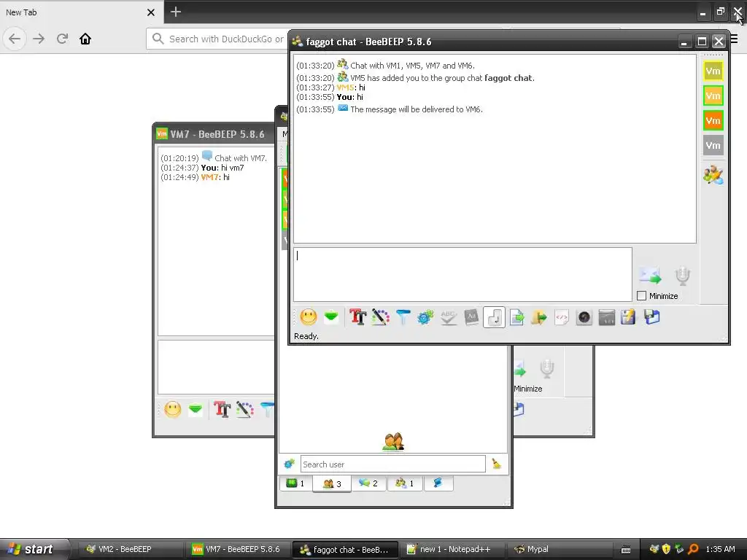Toggle the ABC spell check icon
Screen dimensions: 747x560
449,317
